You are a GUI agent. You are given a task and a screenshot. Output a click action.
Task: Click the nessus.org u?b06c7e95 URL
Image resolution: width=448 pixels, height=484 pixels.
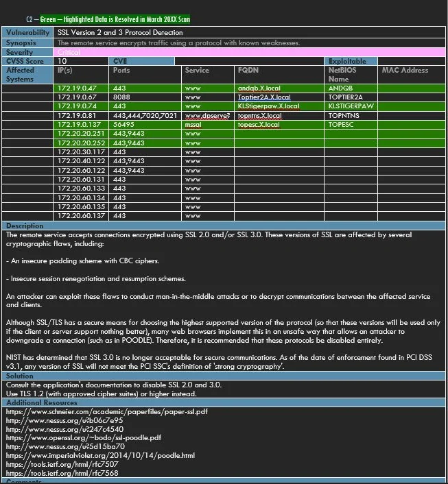64,420
